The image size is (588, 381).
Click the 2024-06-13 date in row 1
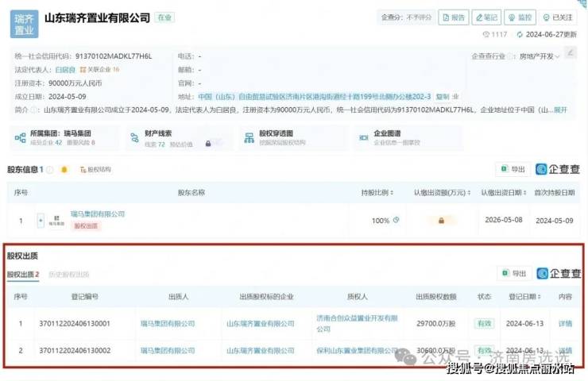524,323
